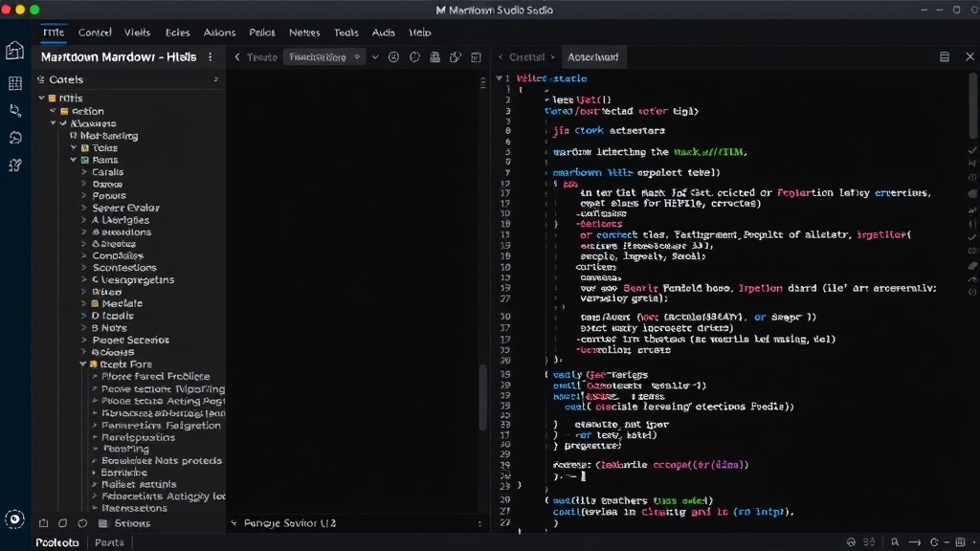This screenshot has width=980, height=551.
Task: Click code line 'jis ctork actsertars'
Action: pyautogui.click(x=608, y=130)
